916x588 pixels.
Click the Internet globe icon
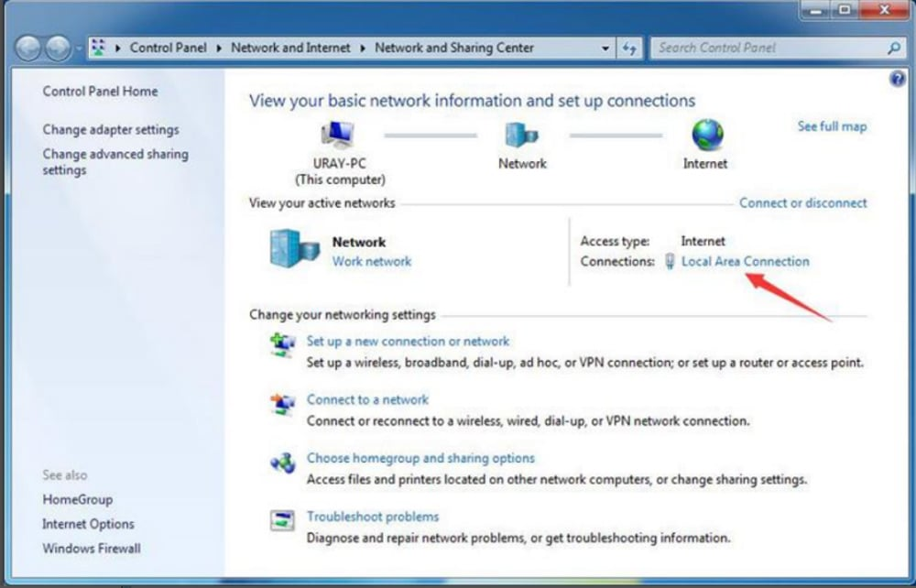pyautogui.click(x=704, y=136)
